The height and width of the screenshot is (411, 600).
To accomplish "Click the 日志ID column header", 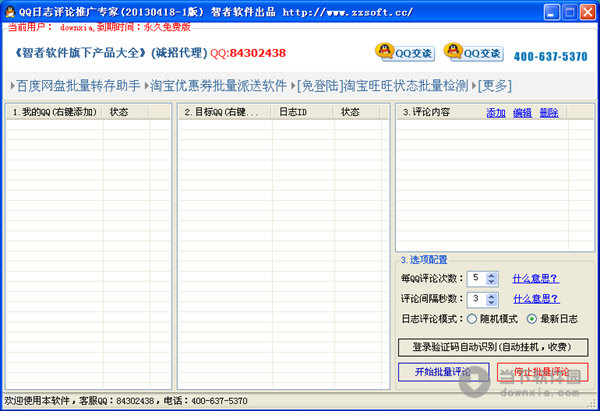I will (x=303, y=112).
